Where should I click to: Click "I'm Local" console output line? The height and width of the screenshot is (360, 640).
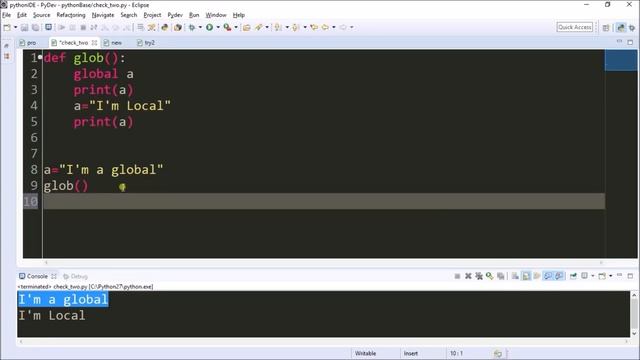(x=52, y=315)
